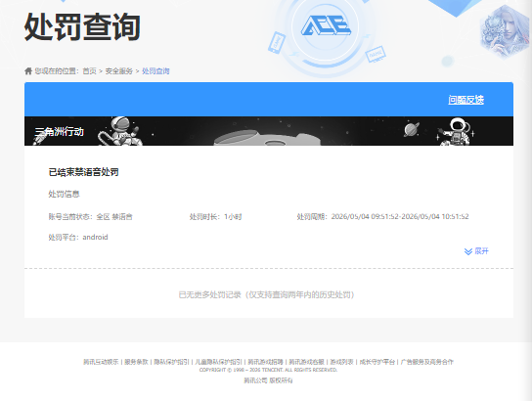The width and height of the screenshot is (532, 401).
Task: Click 处罚查询 breadcrumb item
Action: pyautogui.click(x=155, y=70)
